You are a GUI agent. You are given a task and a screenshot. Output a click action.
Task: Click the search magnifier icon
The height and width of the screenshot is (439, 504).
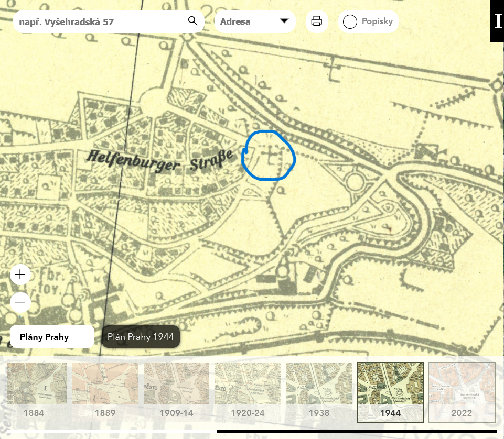point(192,21)
